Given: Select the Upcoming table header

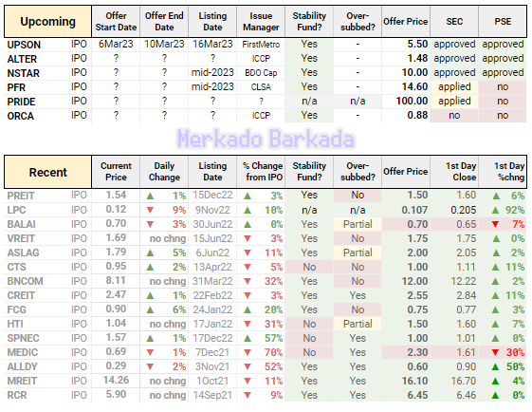Looking at the screenshot, I should tap(47, 22).
